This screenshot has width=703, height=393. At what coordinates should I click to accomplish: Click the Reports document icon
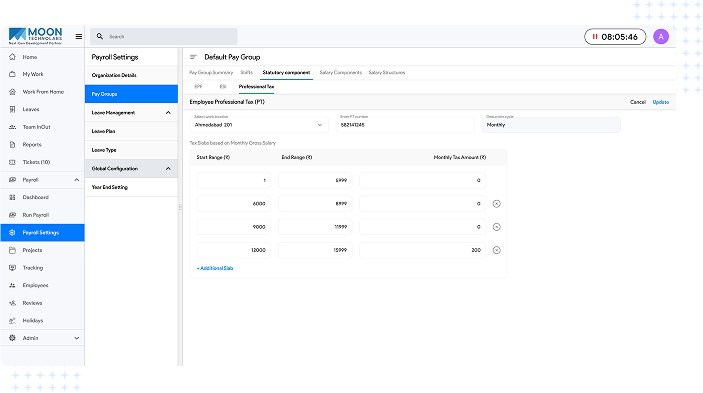(x=13, y=145)
